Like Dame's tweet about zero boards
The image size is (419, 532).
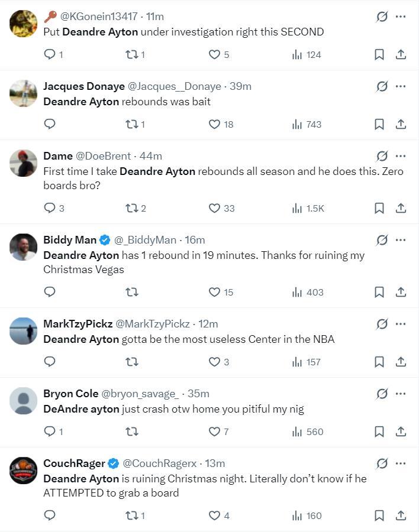click(x=214, y=208)
